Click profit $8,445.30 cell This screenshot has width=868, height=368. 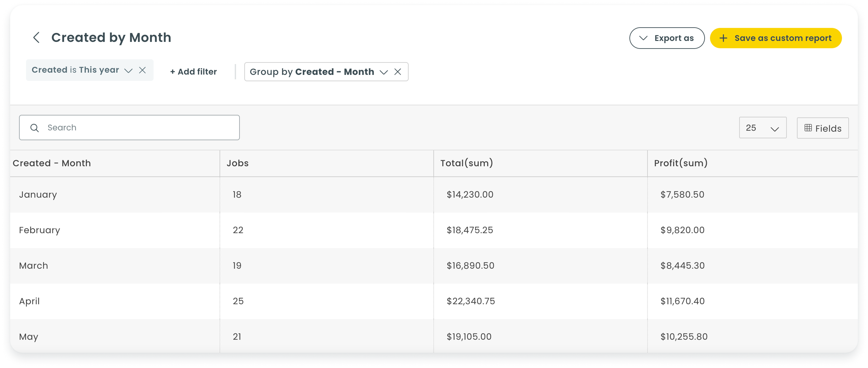click(x=682, y=266)
